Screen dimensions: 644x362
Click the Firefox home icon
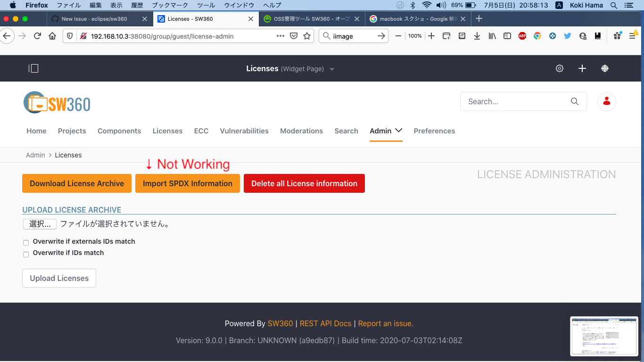click(52, 35)
